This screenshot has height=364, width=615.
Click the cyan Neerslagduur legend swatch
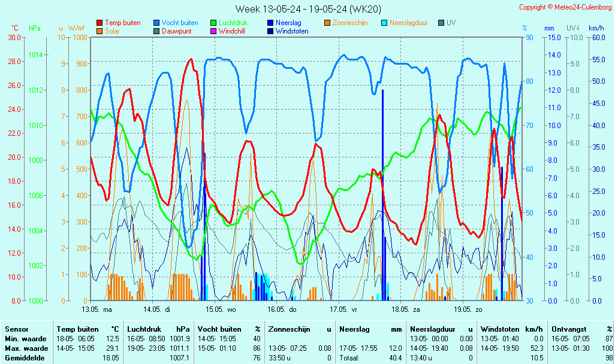[x=384, y=23]
